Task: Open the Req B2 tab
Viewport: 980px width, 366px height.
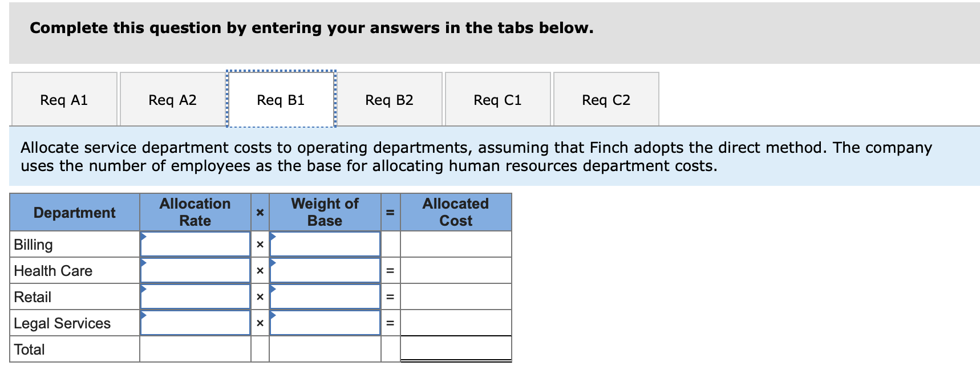Action: pyautogui.click(x=390, y=99)
